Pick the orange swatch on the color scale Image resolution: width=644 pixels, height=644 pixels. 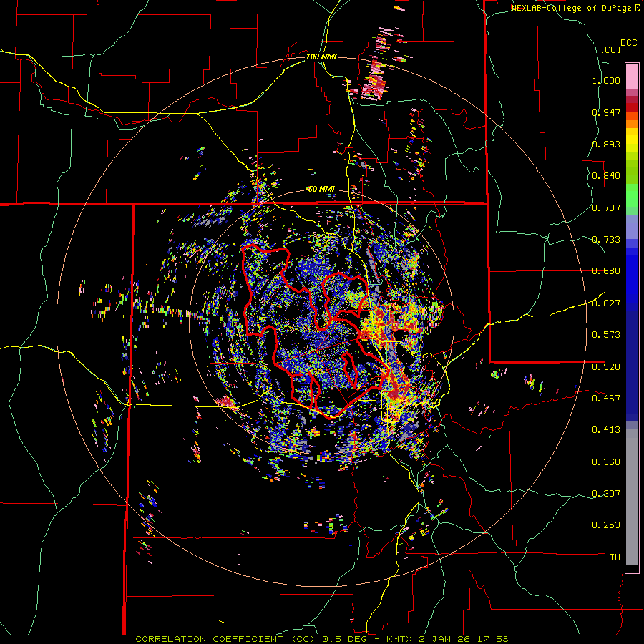(x=632, y=124)
